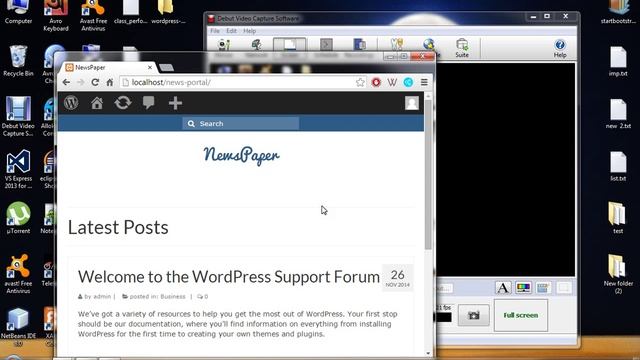Open the comments bubble icon in admin bar
The width and height of the screenshot is (640, 360).
point(149,103)
